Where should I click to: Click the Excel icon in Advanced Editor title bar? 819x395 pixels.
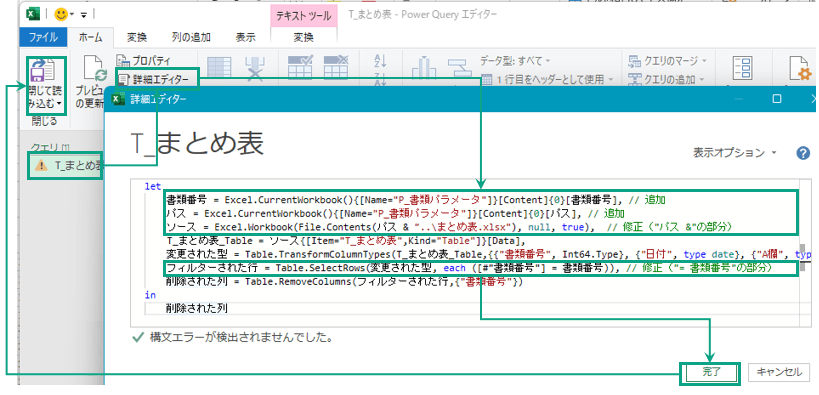click(x=119, y=99)
